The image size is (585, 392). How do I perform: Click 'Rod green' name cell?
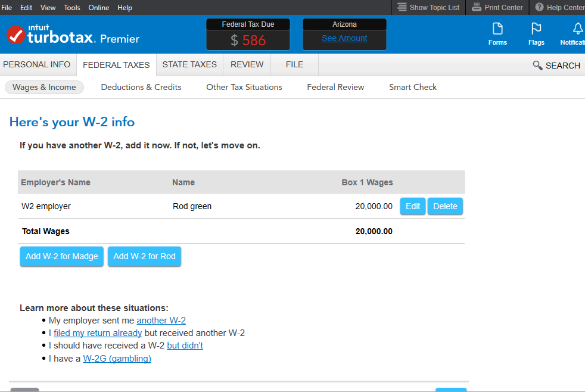click(x=192, y=206)
